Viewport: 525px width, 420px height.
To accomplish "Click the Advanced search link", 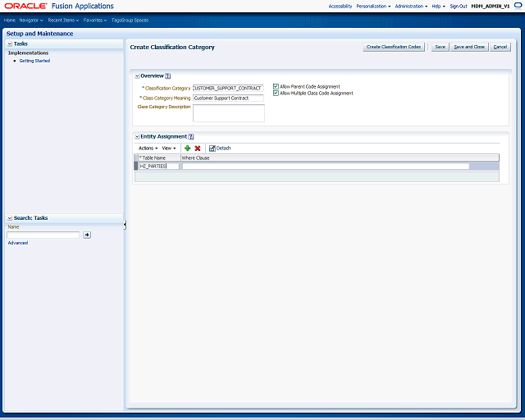I will pos(18,243).
